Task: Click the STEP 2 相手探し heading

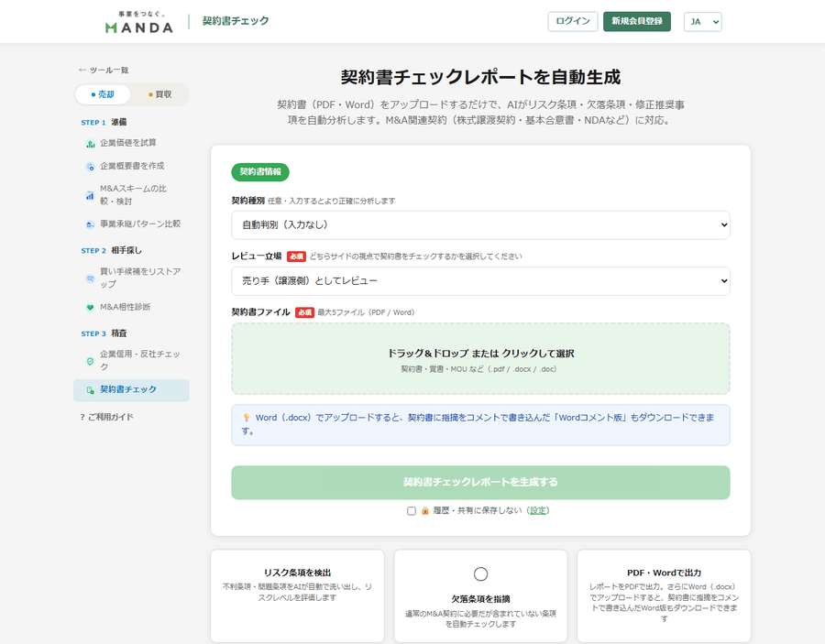Action: pyautogui.click(x=112, y=250)
